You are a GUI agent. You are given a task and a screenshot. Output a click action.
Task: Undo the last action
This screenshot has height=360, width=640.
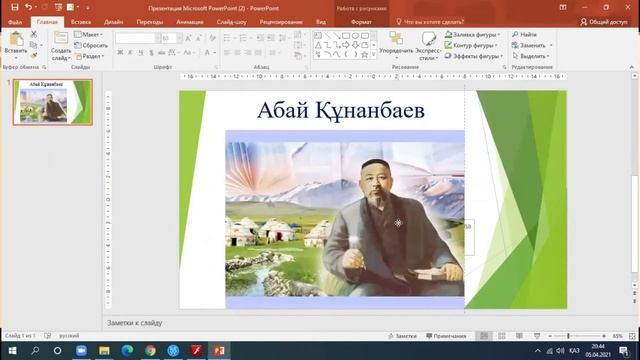28,7
